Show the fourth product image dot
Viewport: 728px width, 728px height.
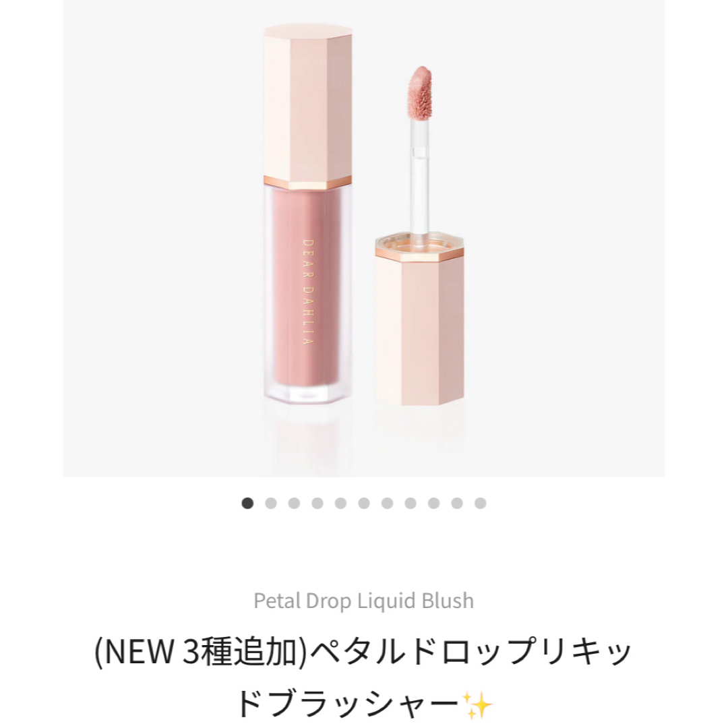(317, 503)
